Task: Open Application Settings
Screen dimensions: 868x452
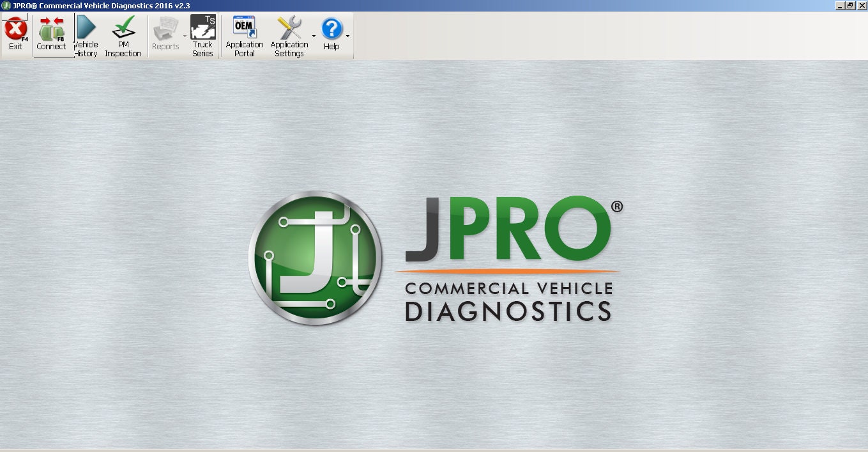Action: [289, 36]
